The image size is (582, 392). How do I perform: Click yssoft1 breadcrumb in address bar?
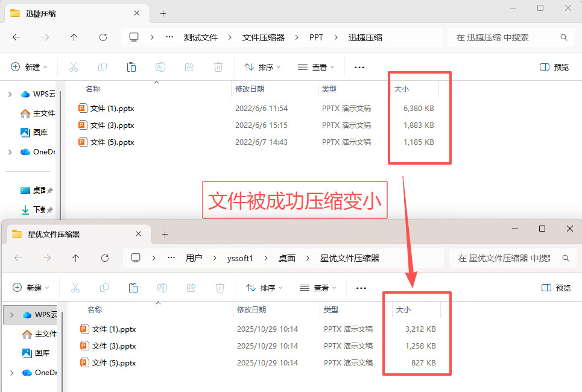240,258
